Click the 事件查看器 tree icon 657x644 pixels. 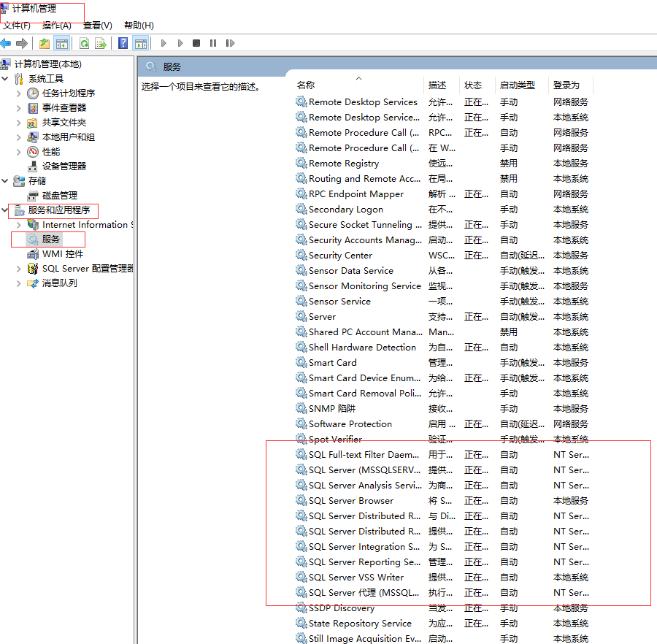tap(33, 107)
